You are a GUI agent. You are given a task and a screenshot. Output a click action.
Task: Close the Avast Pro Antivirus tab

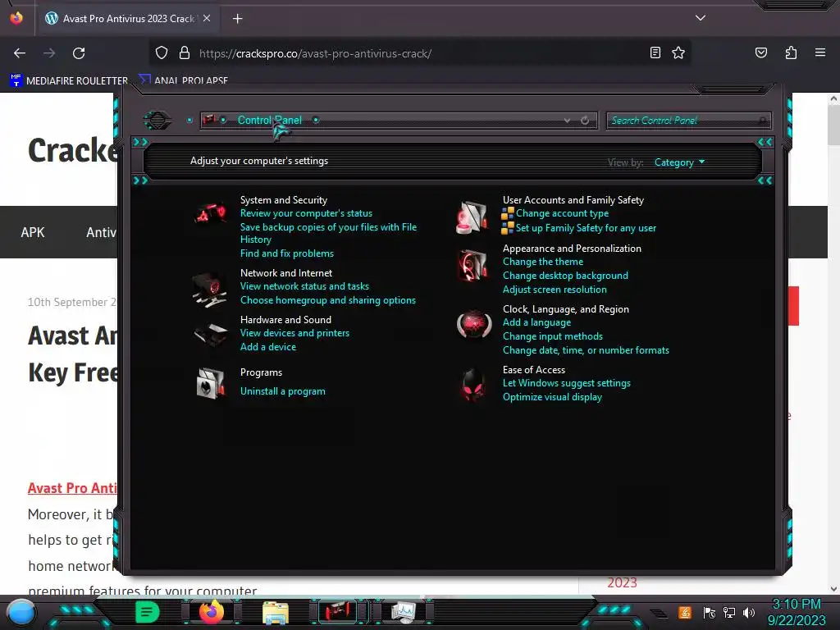click(207, 18)
